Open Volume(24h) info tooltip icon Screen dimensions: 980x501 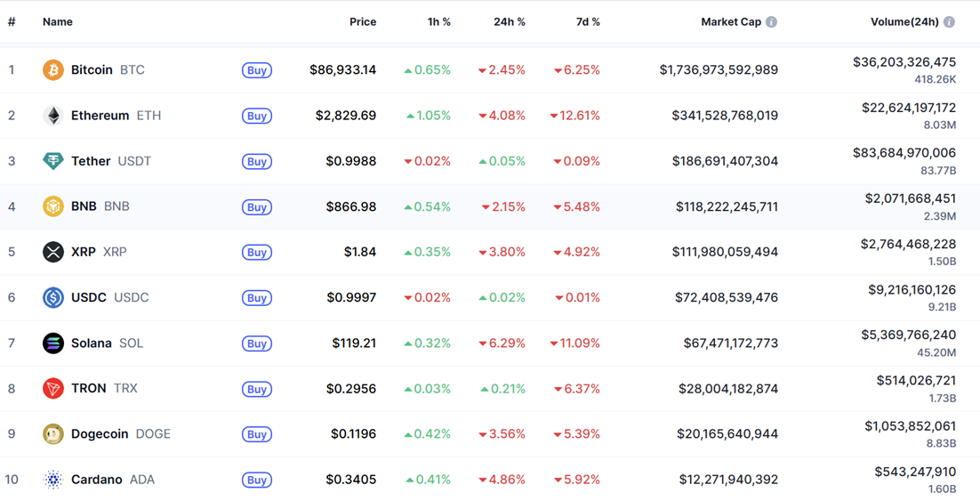click(x=949, y=22)
